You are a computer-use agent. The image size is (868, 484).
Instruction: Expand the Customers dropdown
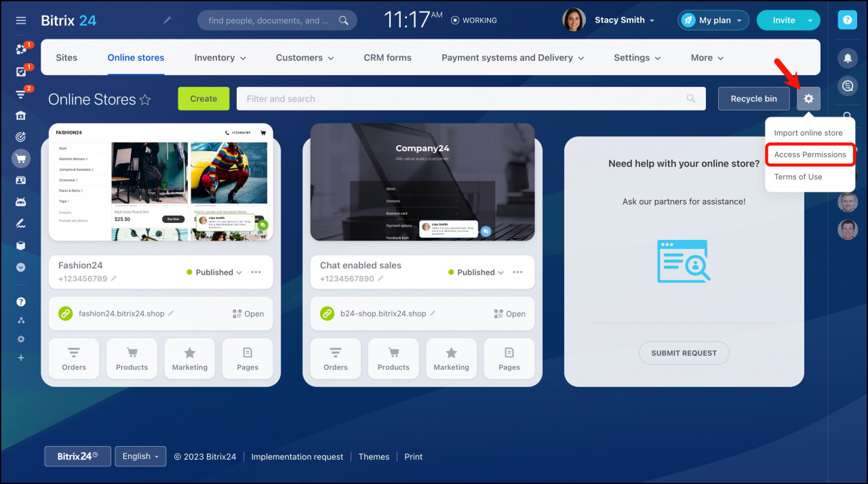pyautogui.click(x=305, y=58)
